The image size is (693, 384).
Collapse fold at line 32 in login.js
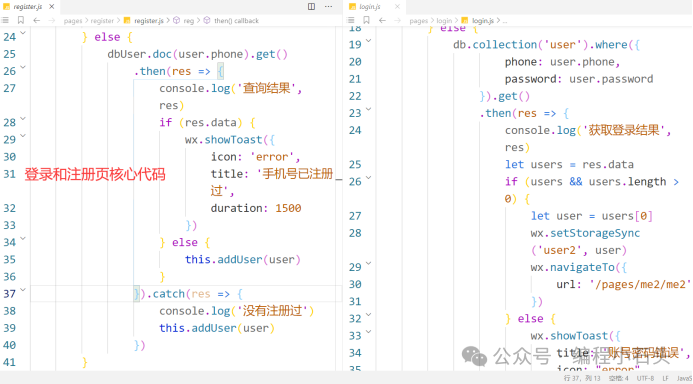(x=369, y=315)
